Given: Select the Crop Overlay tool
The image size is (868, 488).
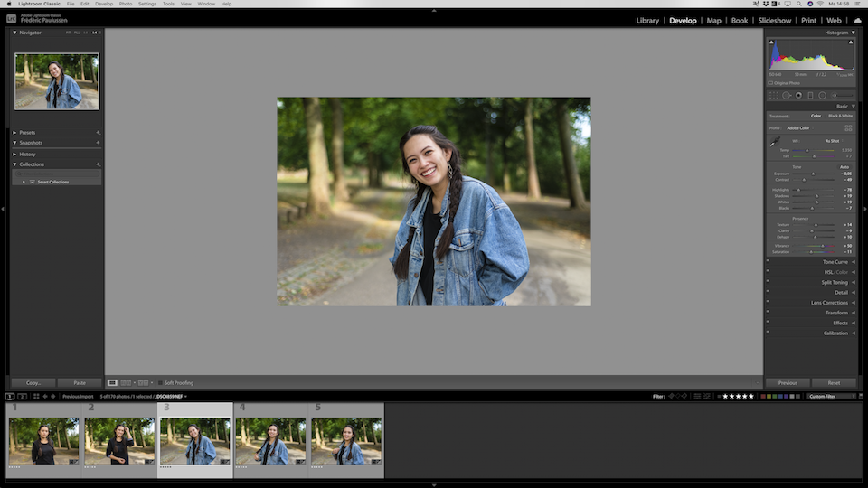Looking at the screenshot, I should pyautogui.click(x=773, y=95).
